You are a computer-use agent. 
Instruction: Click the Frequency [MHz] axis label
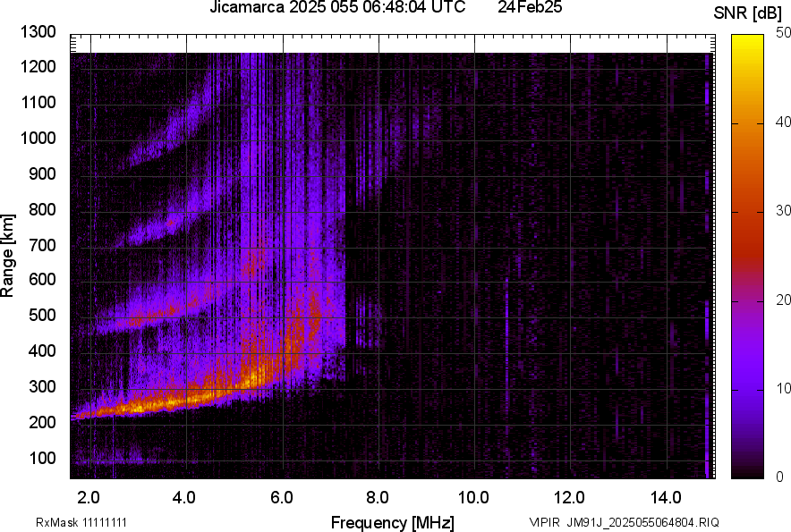(392, 522)
